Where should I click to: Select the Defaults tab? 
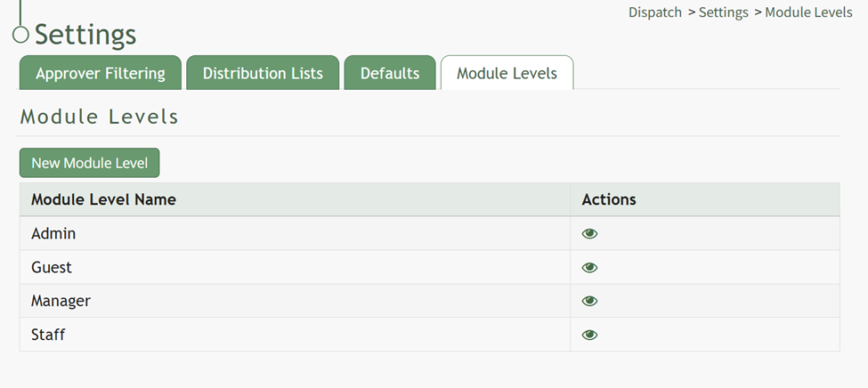pyautogui.click(x=390, y=73)
